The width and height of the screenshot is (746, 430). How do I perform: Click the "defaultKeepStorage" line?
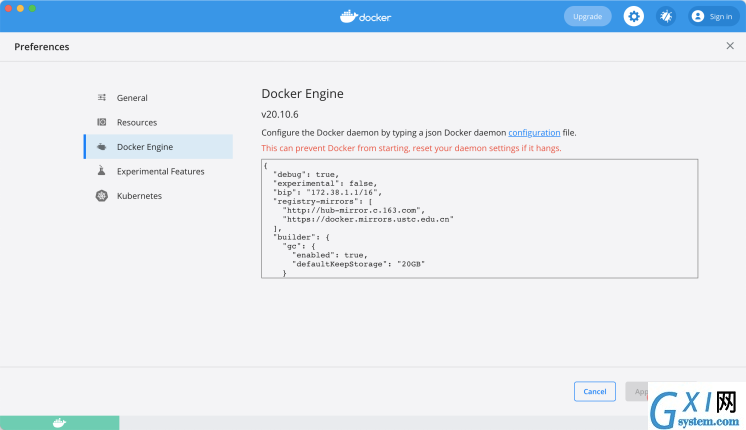[x=358, y=264]
